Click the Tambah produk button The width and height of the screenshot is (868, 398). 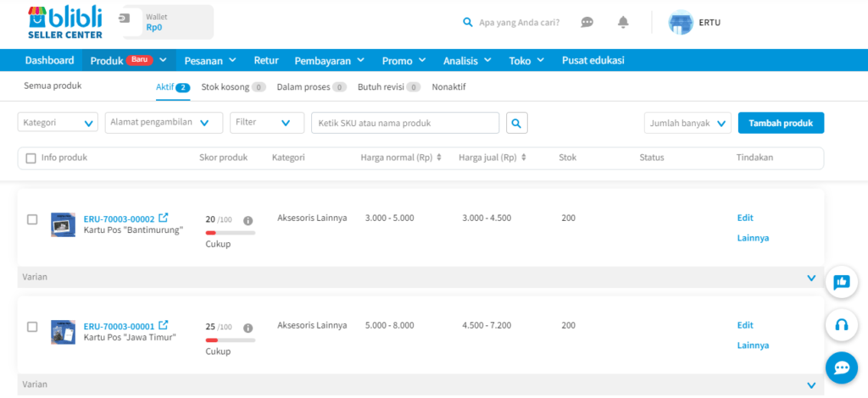[781, 123]
